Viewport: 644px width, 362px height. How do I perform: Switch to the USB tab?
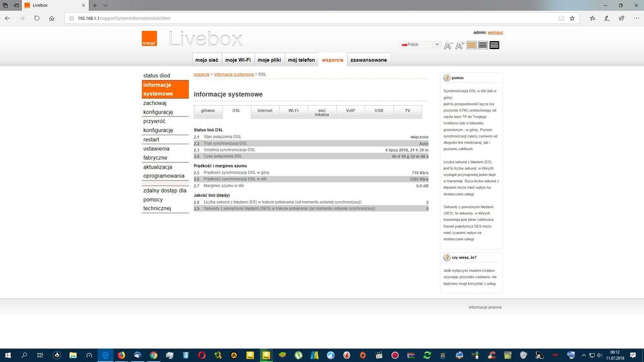click(x=378, y=111)
